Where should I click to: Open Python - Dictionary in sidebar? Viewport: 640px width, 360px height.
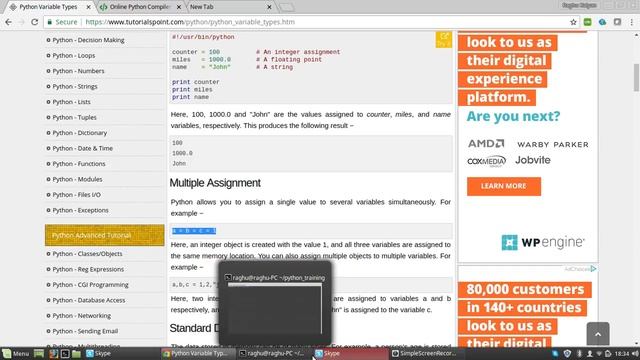tap(80, 133)
